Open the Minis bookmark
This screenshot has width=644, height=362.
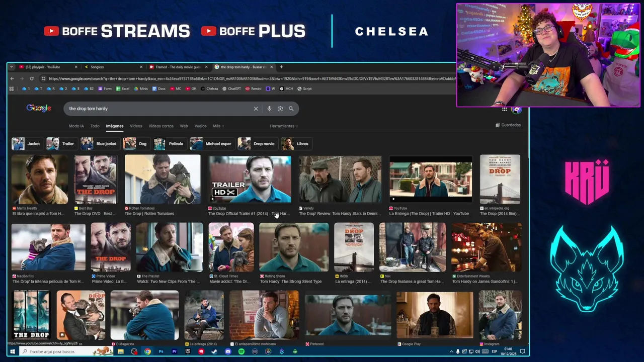pos(141,88)
